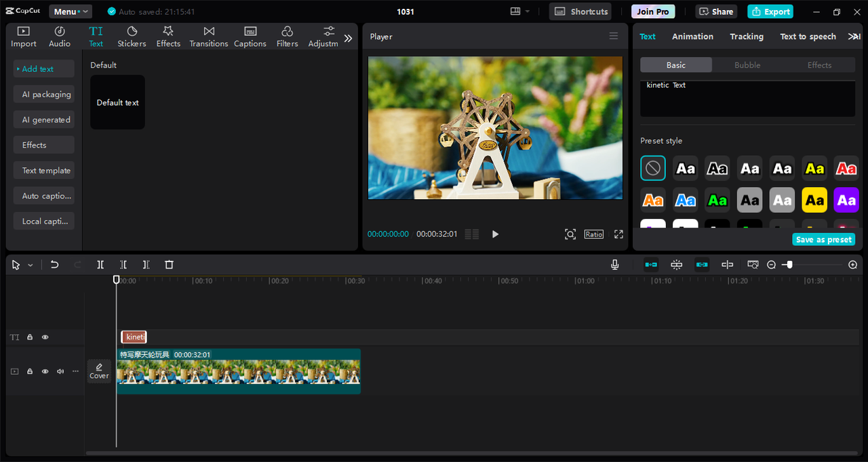Toggle clip linkage button

[x=702, y=265]
